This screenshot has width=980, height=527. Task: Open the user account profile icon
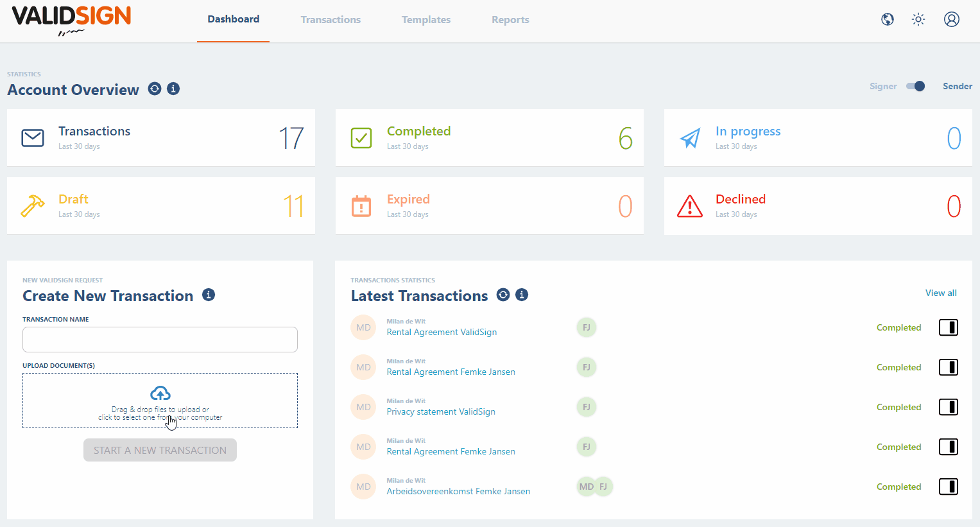(952, 19)
